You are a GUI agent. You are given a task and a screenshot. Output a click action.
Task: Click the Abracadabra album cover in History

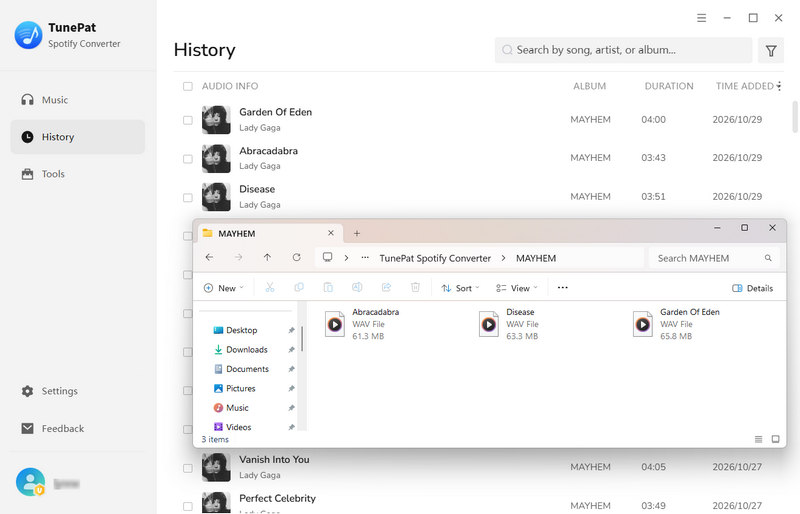coord(216,159)
